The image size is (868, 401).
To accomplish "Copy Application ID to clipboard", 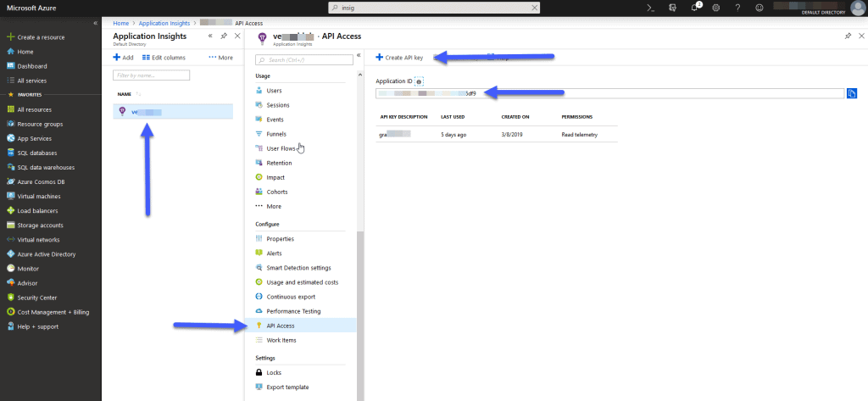I will [852, 93].
